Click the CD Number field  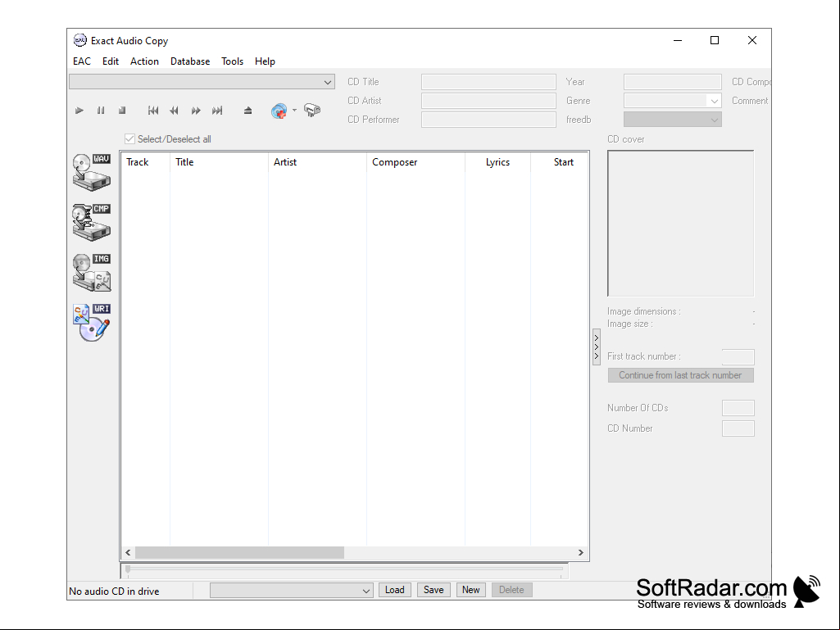[738, 428]
